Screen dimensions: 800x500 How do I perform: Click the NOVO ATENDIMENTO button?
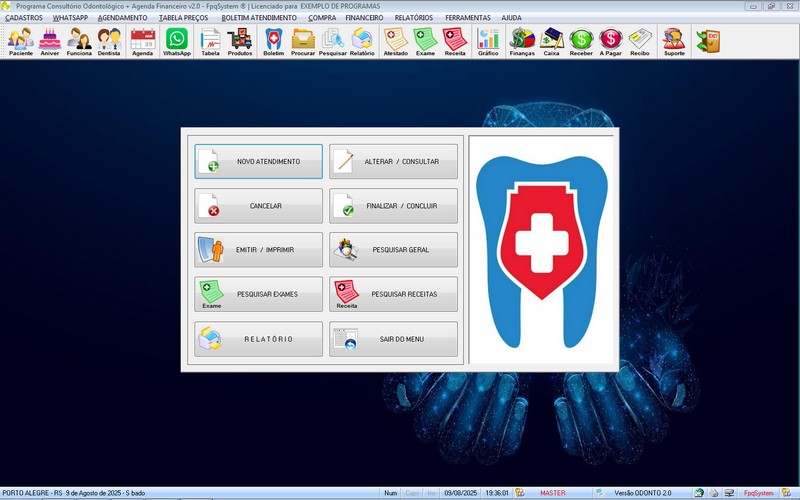click(x=259, y=162)
